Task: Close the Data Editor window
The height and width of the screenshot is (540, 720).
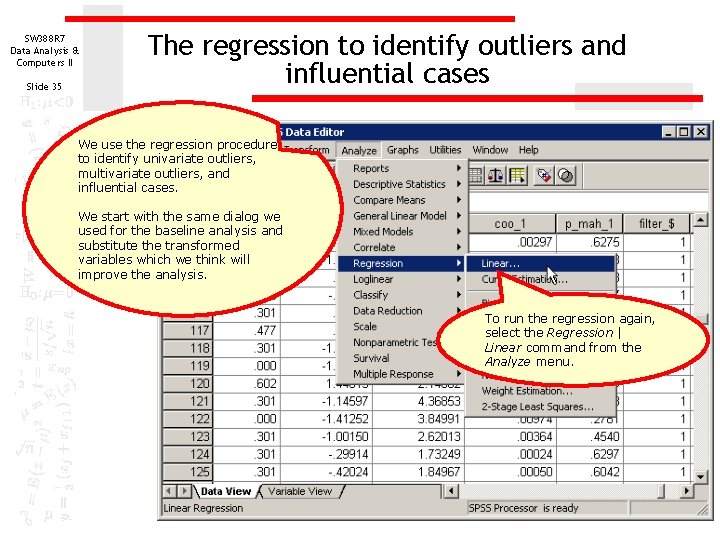Action: pyautogui.click(x=701, y=132)
